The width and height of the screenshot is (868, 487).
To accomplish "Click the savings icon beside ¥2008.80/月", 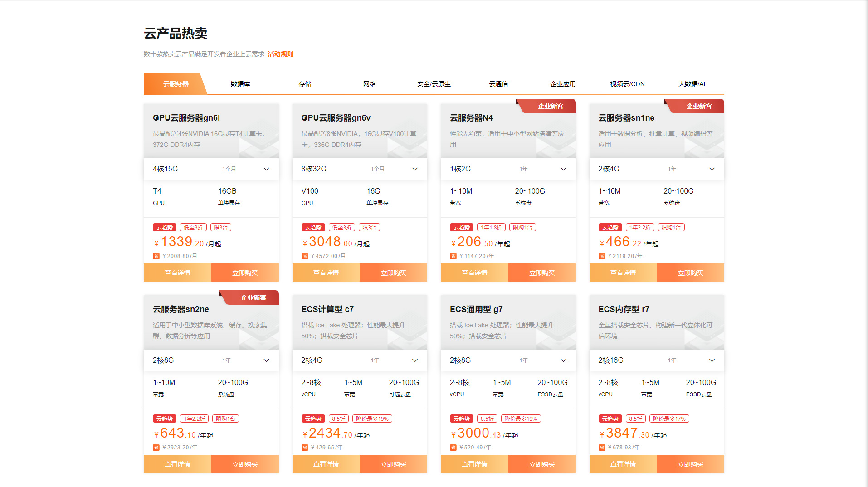I will [x=156, y=256].
